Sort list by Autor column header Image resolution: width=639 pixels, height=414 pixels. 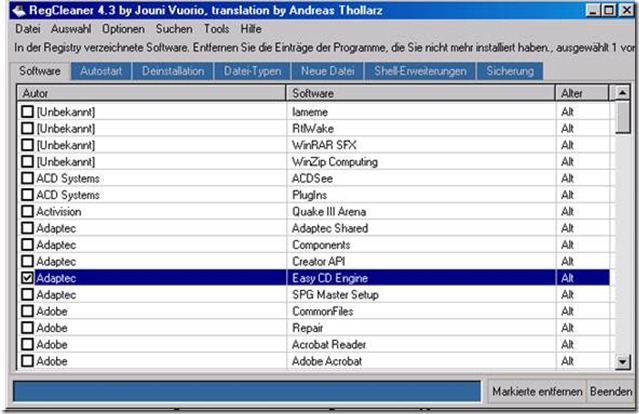(x=152, y=93)
